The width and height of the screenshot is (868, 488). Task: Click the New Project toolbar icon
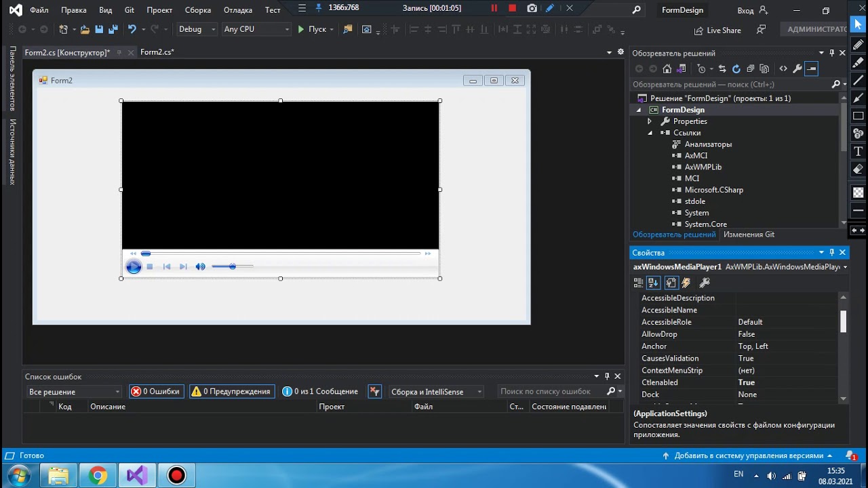coord(63,29)
